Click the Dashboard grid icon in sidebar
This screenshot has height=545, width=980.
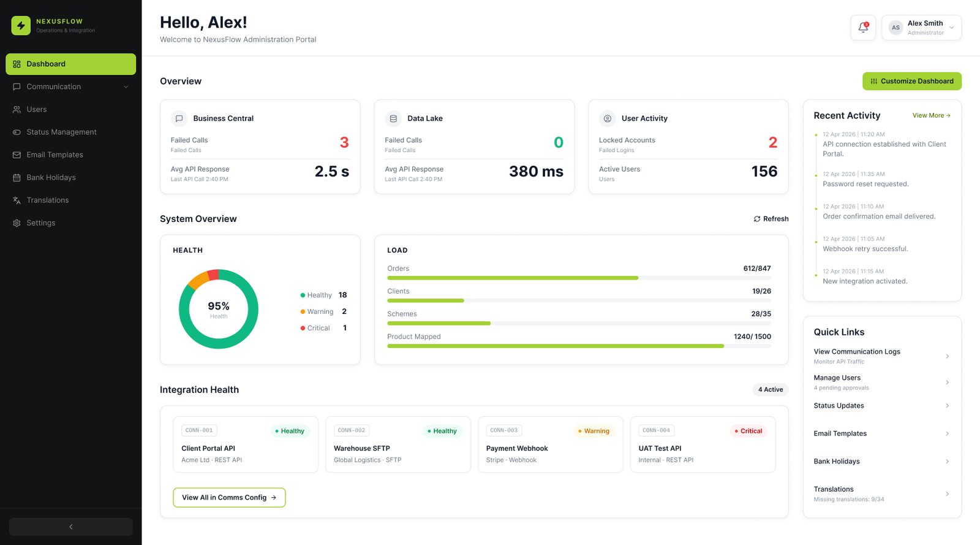(x=17, y=64)
